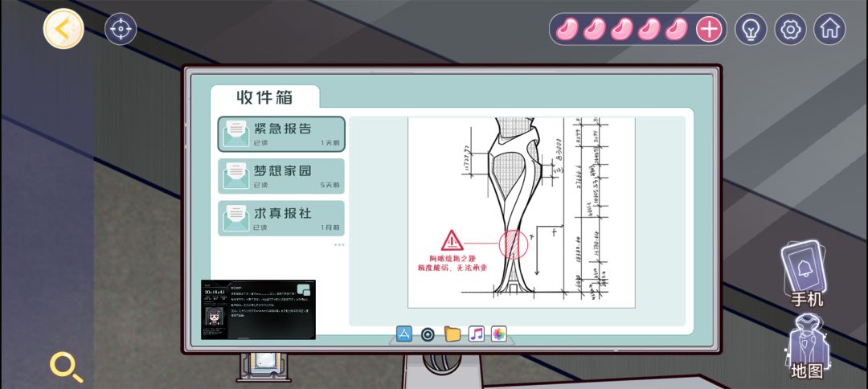The height and width of the screenshot is (389, 868).
Task: Select the 收件箱 inbox tab
Action: [x=264, y=97]
